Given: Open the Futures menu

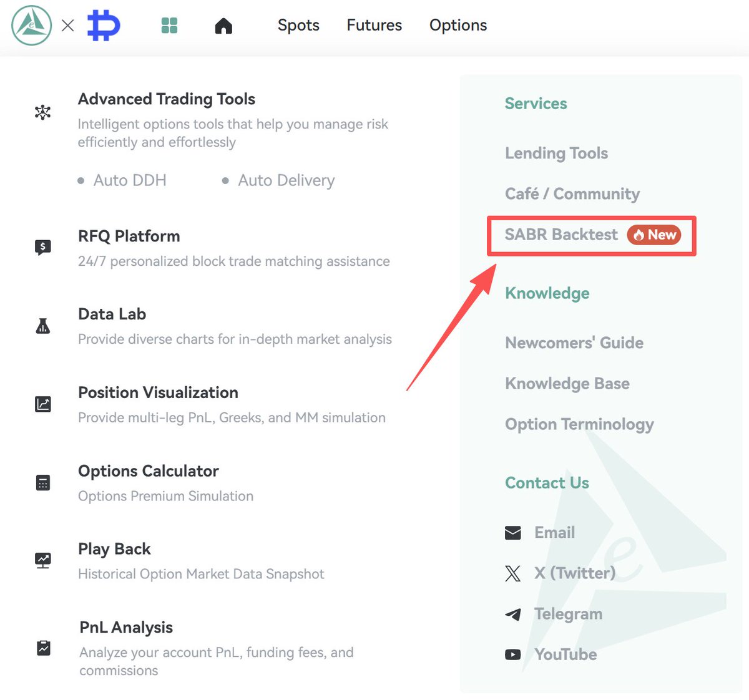Looking at the screenshot, I should point(374,26).
